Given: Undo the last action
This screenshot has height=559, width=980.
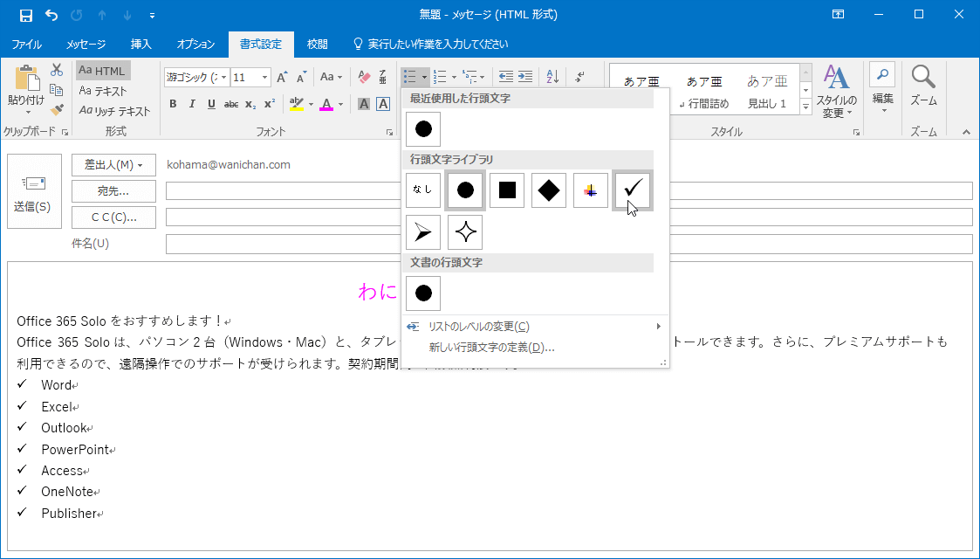Looking at the screenshot, I should [x=51, y=15].
